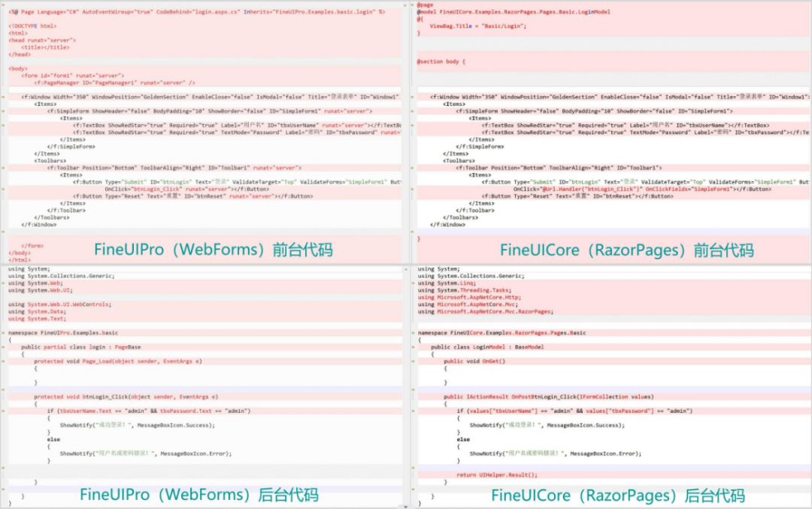Click the 'public void OnGet()' line

tap(474, 362)
